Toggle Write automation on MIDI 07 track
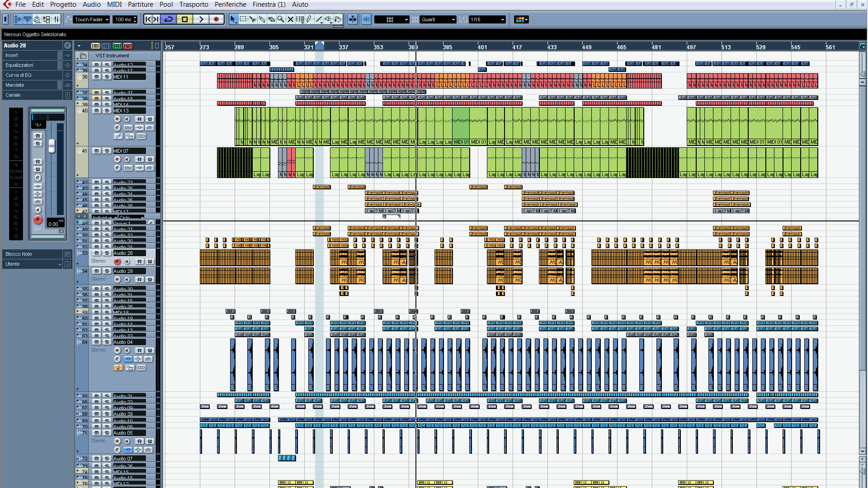Screen dimensions: 868x488 point(150,160)
